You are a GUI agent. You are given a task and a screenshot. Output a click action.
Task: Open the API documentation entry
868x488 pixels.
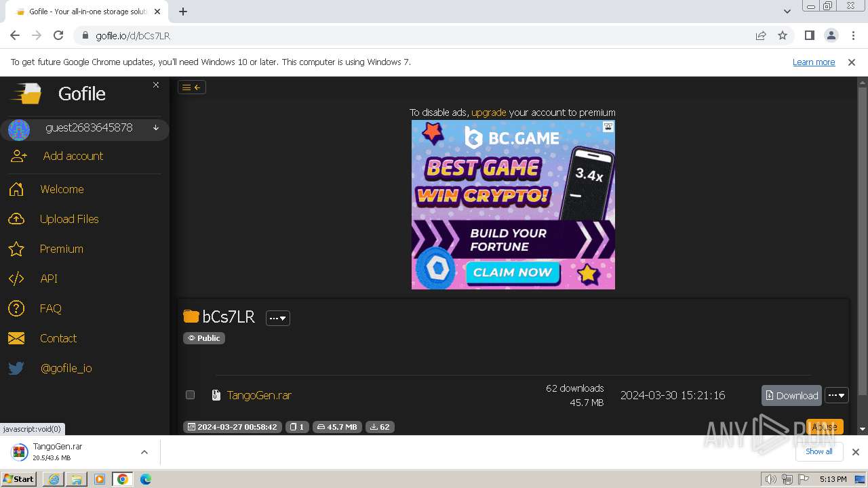[x=49, y=279]
